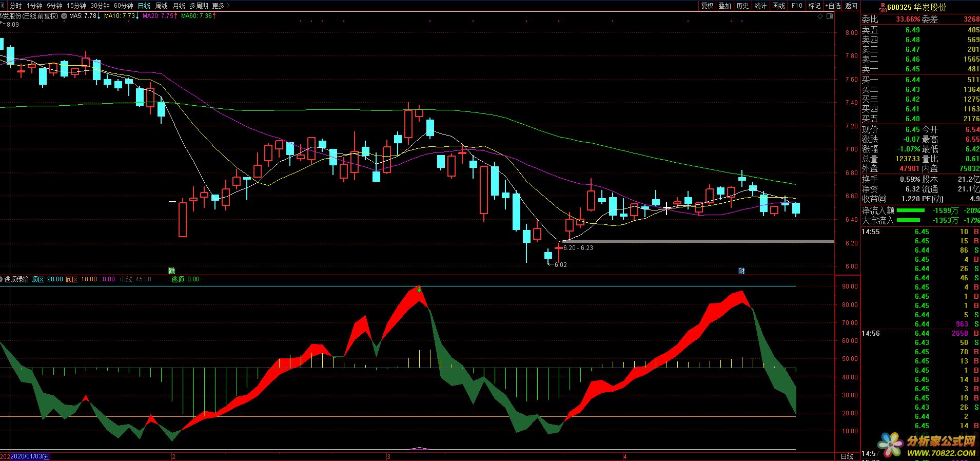Click the 叠加 overlay button
This screenshot has height=461, width=980.
point(725,6)
